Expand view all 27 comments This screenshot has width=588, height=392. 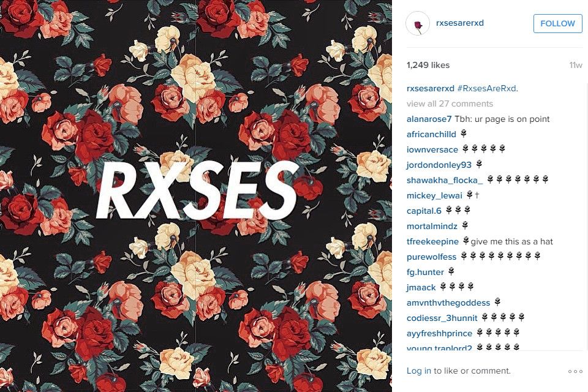tap(450, 104)
